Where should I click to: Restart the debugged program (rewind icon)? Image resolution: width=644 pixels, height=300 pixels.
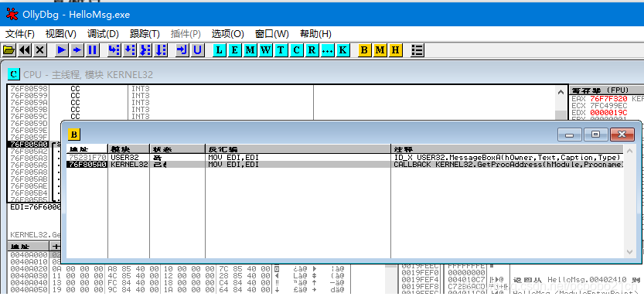pos(25,50)
